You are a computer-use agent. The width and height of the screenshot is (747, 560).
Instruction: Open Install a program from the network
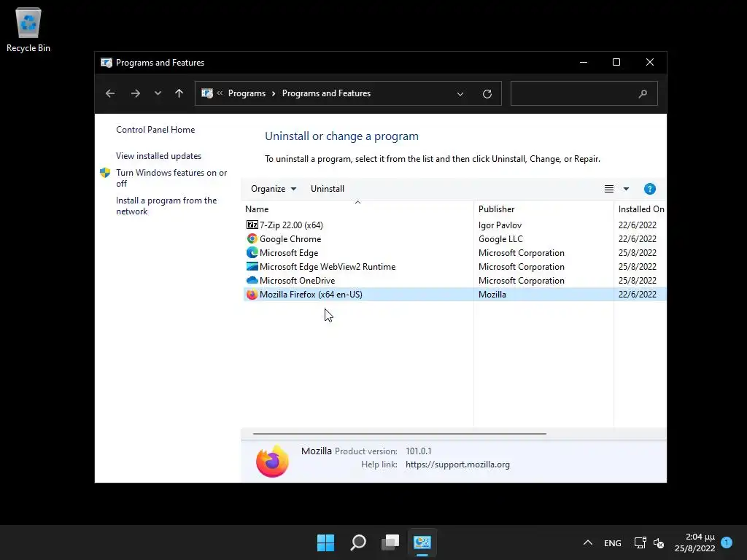(166, 206)
